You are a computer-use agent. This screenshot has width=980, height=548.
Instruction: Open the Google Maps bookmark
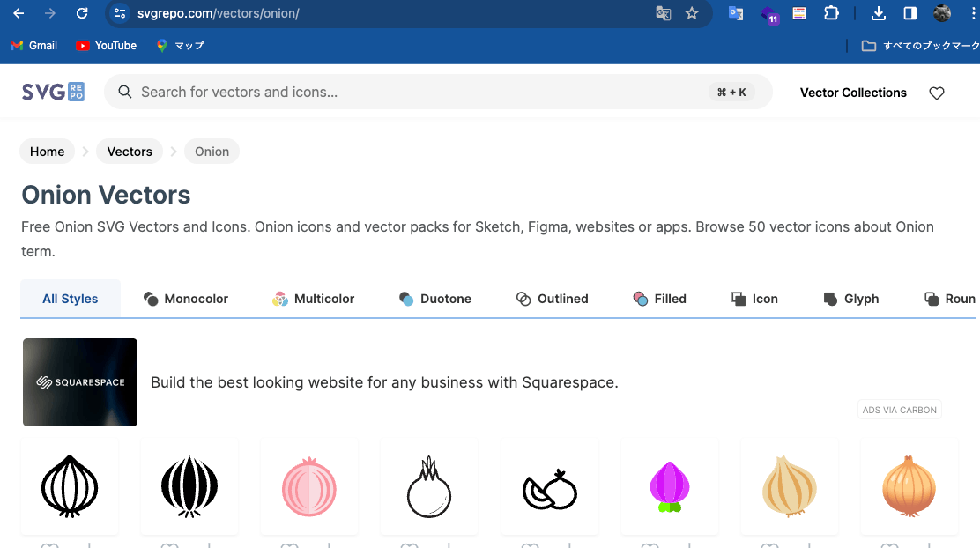point(180,46)
